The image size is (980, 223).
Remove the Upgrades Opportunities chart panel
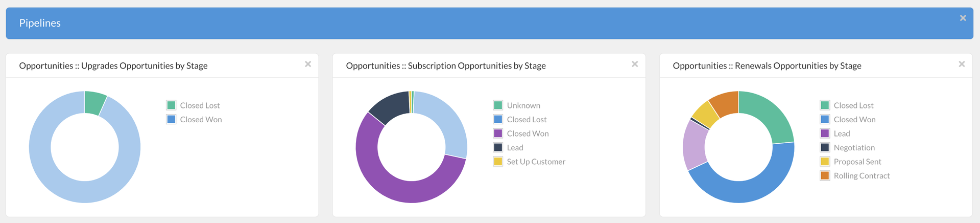[x=308, y=64]
